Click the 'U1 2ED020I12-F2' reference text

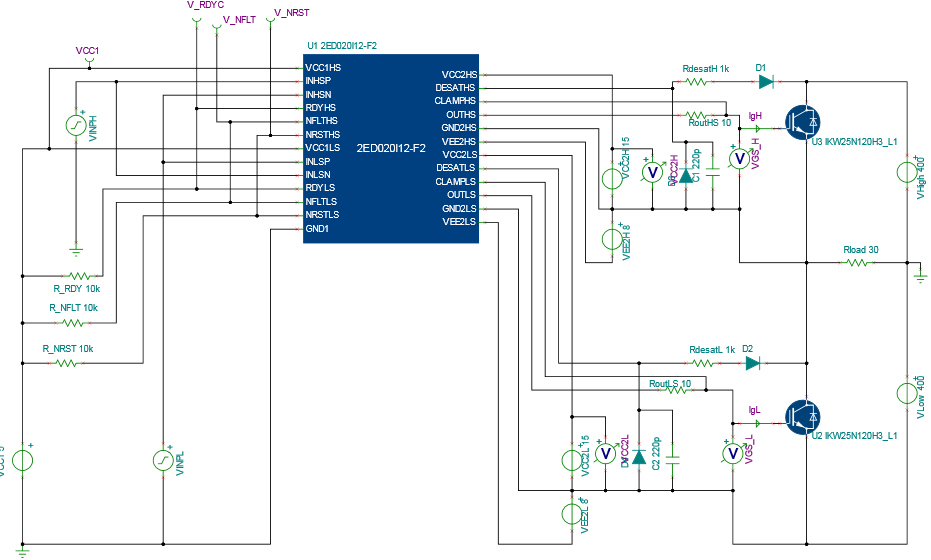click(342, 46)
